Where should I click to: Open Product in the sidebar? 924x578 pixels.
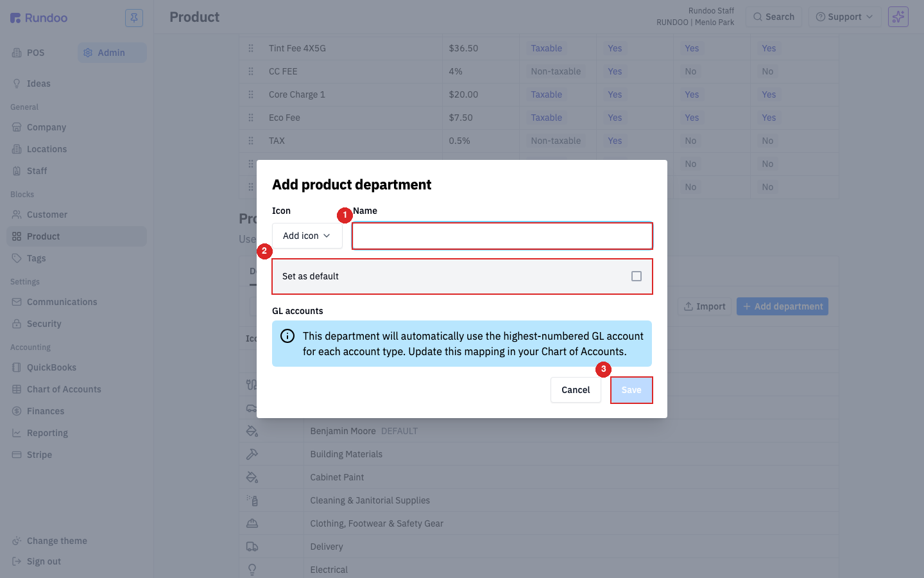[76, 236]
